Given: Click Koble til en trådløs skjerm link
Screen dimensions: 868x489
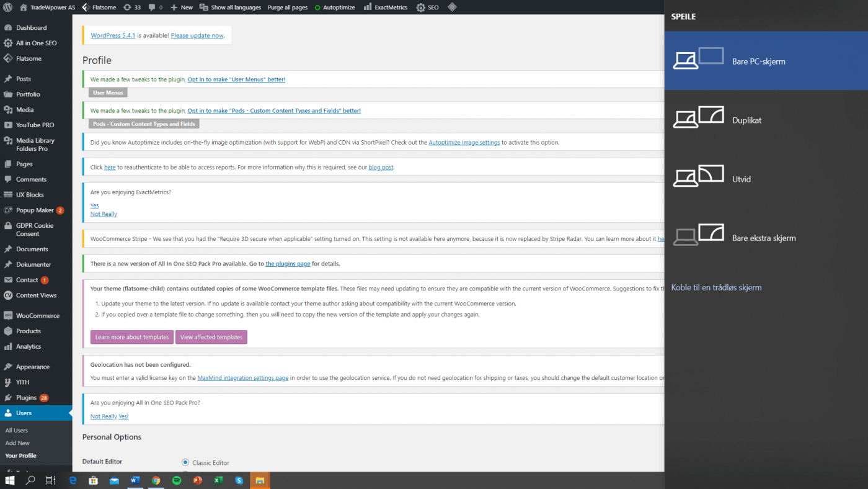Looking at the screenshot, I should 716,287.
